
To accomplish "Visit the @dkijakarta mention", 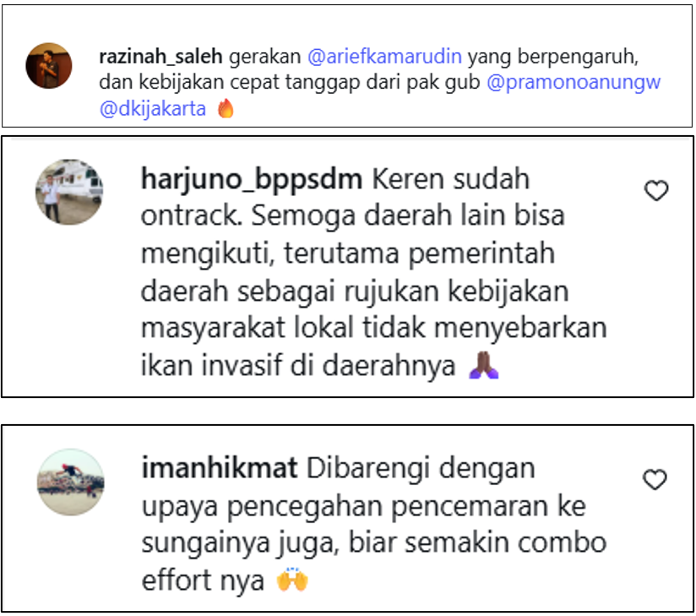I will (x=153, y=109).
